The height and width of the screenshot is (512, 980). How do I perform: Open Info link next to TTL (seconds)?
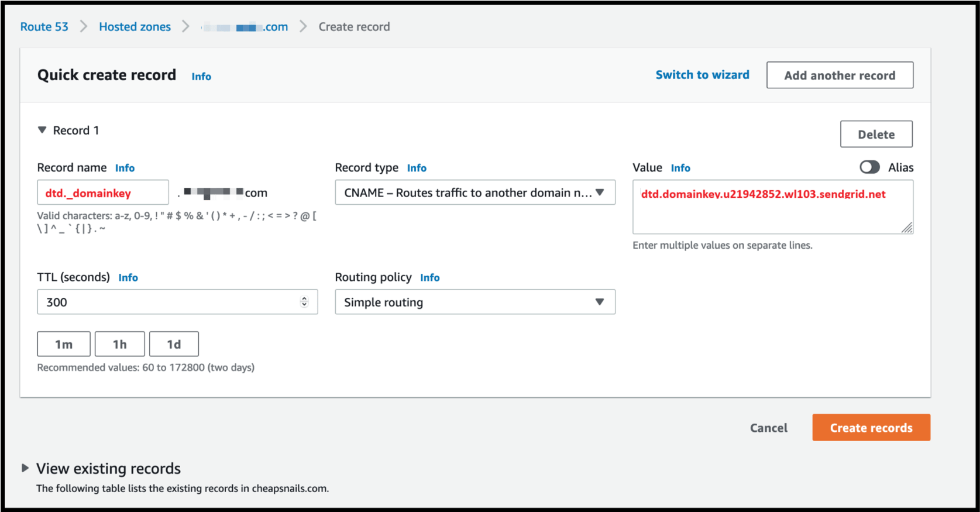coord(128,277)
